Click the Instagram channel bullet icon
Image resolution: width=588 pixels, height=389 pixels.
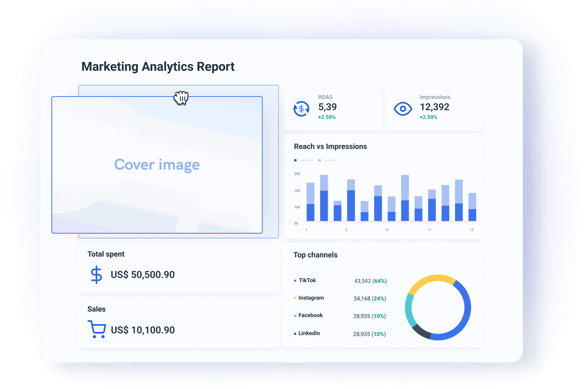coord(294,298)
